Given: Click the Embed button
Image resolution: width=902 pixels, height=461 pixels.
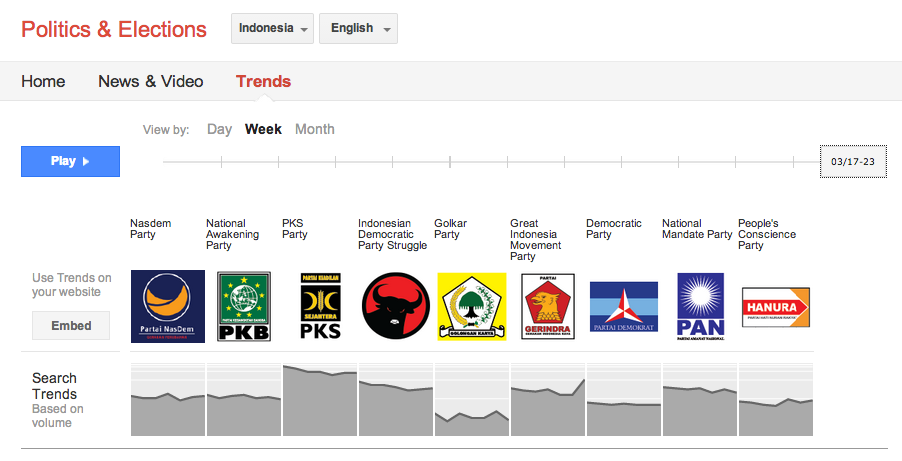Looking at the screenshot, I should tap(71, 325).
